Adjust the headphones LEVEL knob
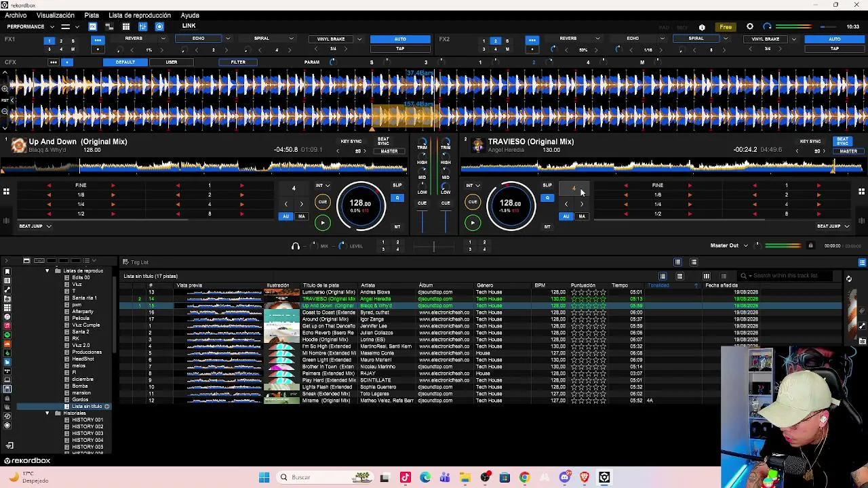Viewport: 868px width, 488px height. pyautogui.click(x=341, y=246)
